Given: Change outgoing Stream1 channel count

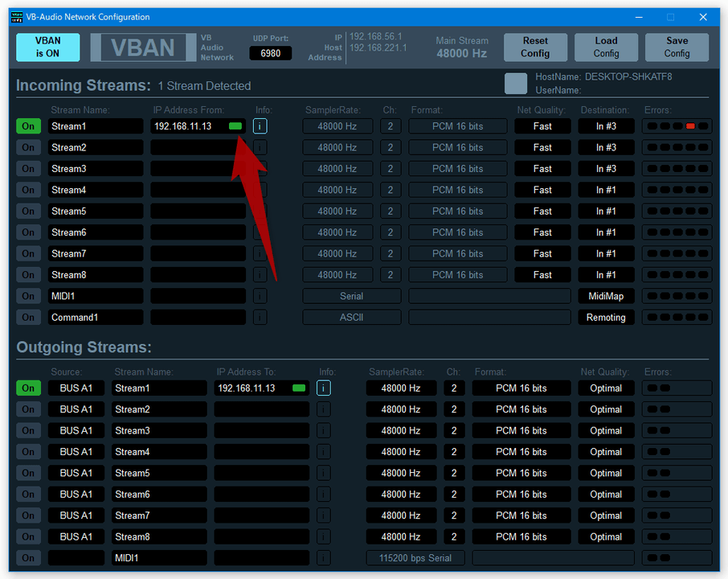Looking at the screenshot, I should pyautogui.click(x=454, y=388).
